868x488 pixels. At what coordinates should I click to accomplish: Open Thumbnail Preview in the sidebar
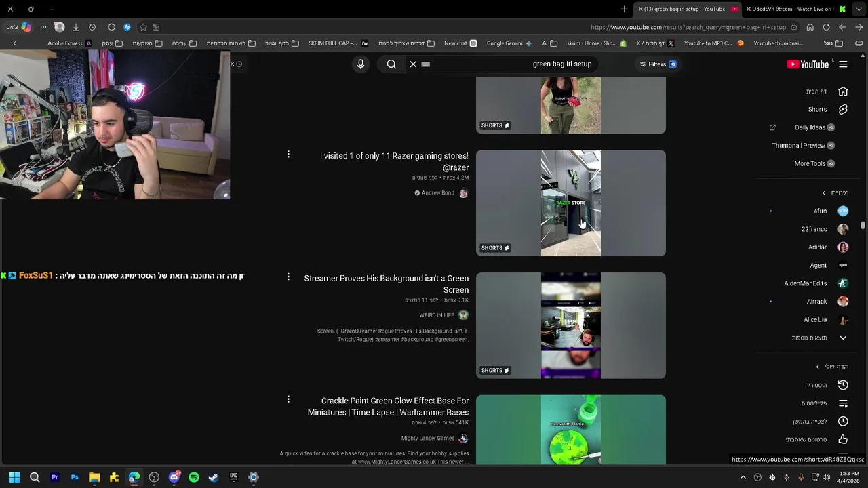point(804,145)
